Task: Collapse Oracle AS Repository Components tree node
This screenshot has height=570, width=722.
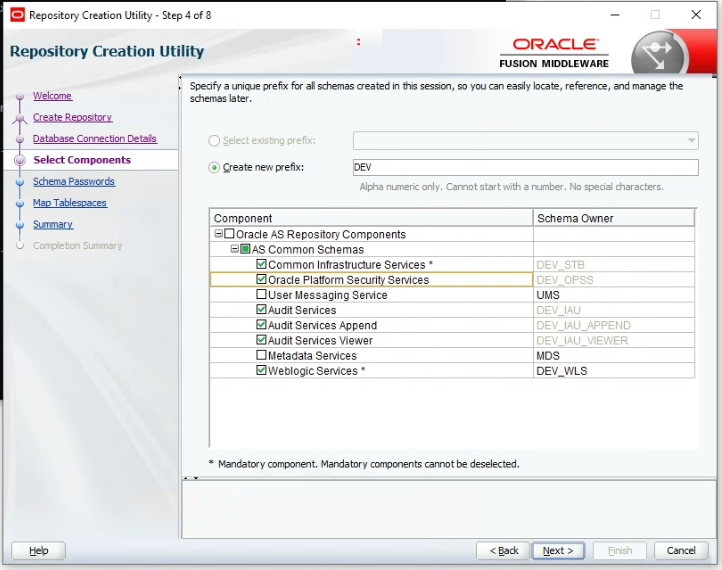Action: coord(219,234)
